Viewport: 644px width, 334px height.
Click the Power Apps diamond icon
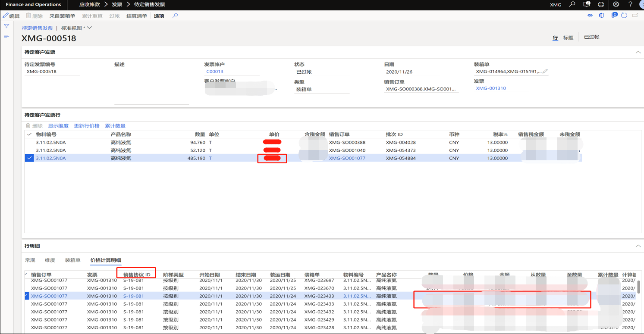(590, 16)
